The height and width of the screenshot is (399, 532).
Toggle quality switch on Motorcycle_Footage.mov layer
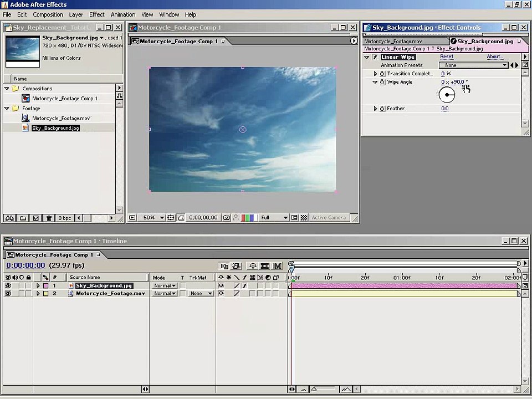(237, 294)
